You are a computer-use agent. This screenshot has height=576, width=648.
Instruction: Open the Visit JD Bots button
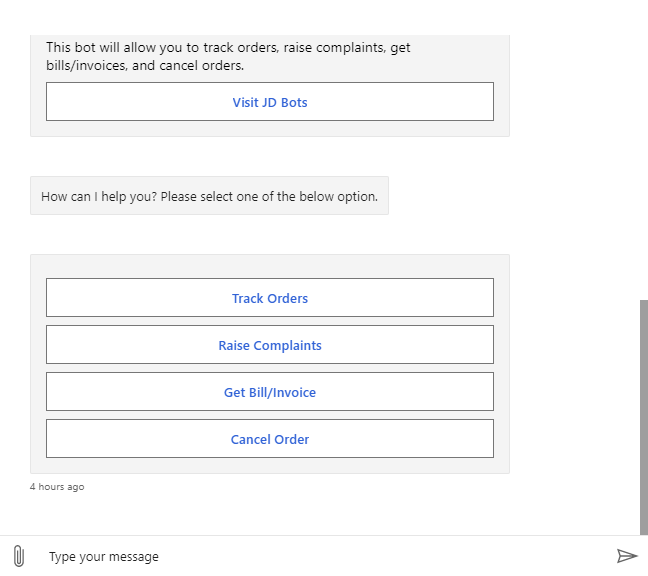(270, 102)
